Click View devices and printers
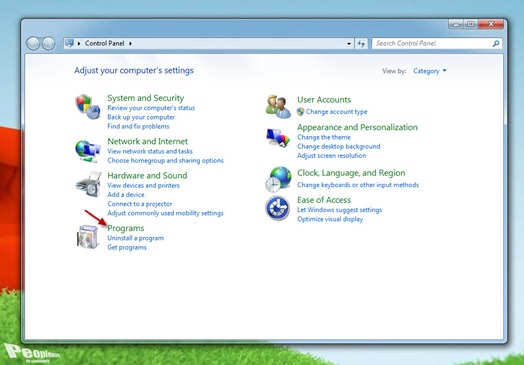This screenshot has height=365, width=524. coord(143,186)
